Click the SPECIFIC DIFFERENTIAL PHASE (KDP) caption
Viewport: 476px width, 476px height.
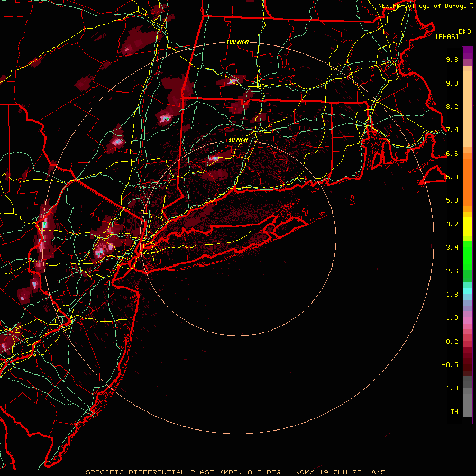(164, 472)
